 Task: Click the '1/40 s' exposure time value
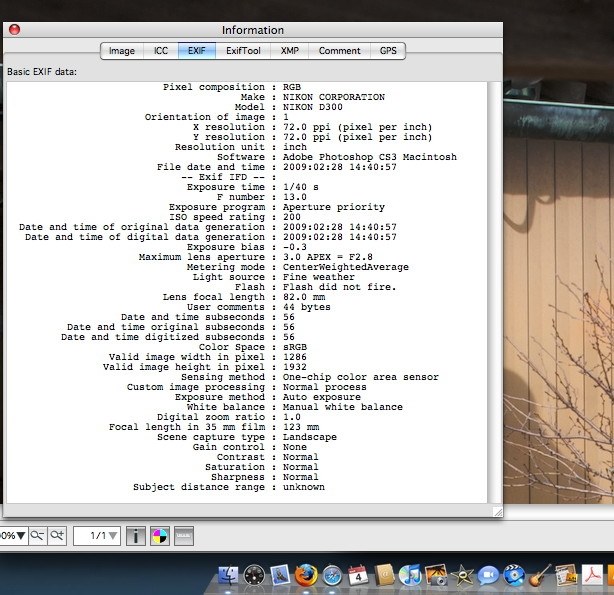pos(301,187)
